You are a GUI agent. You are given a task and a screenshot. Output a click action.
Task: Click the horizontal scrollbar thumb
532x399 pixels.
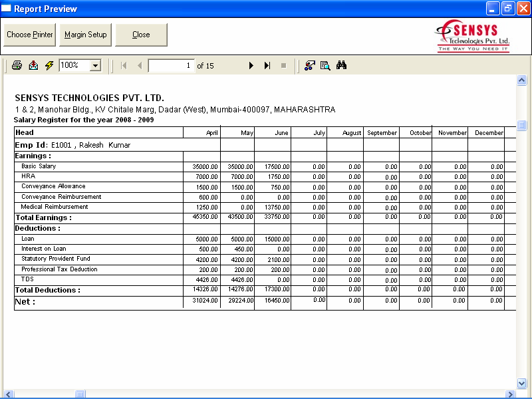[80, 394]
